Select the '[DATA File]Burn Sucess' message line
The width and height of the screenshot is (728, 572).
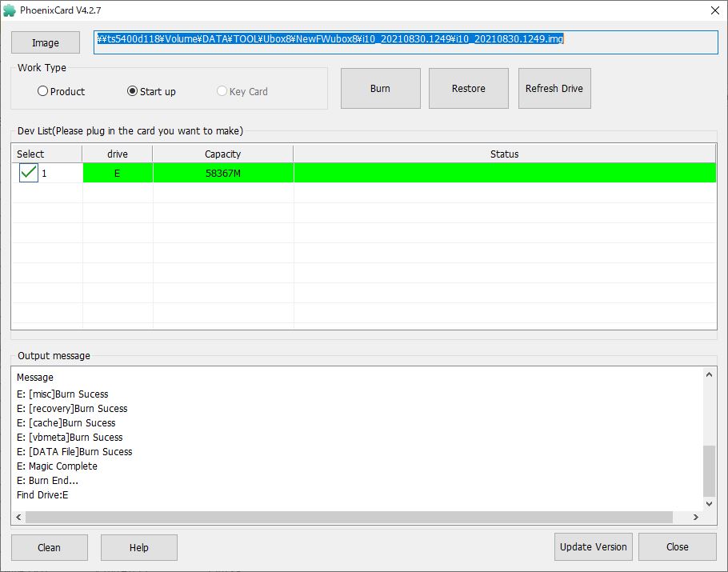[x=74, y=452]
